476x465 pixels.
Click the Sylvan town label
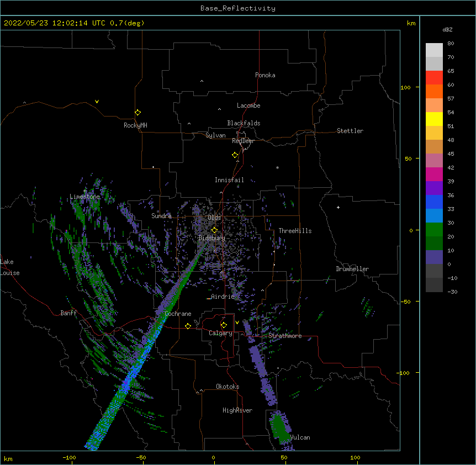click(215, 135)
